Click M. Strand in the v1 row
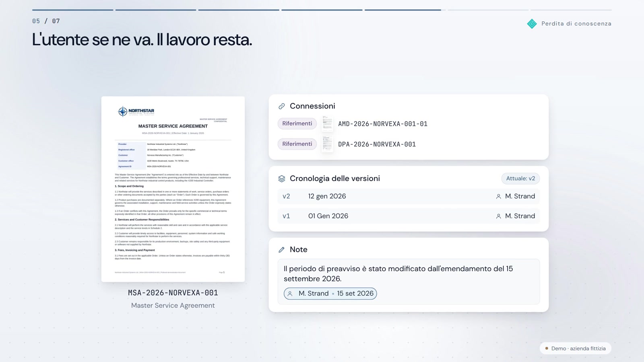Screen dimensions: 644x362 point(520,216)
